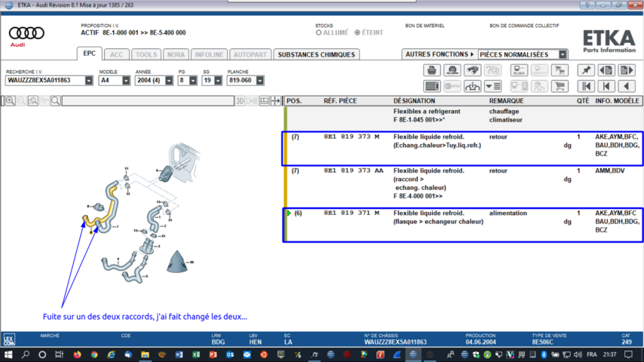Switch to the INFOLINE tab
The height and width of the screenshot is (362, 644).
209,54
